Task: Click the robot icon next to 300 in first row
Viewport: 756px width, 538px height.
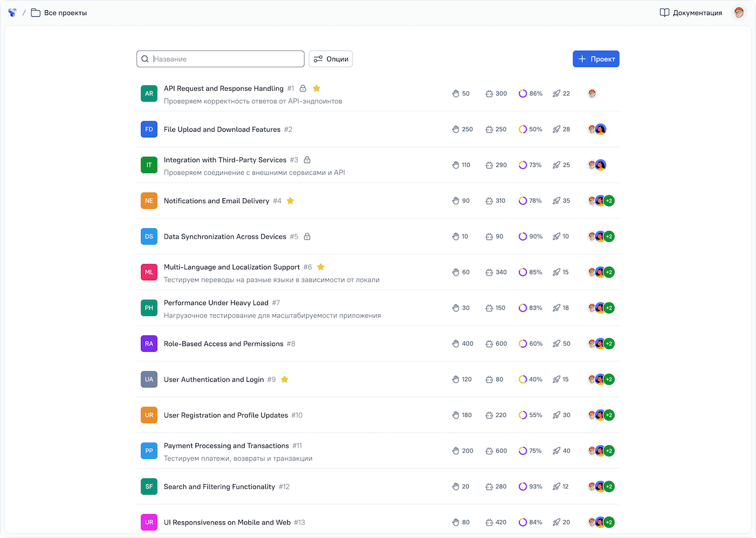Action: [x=489, y=93]
